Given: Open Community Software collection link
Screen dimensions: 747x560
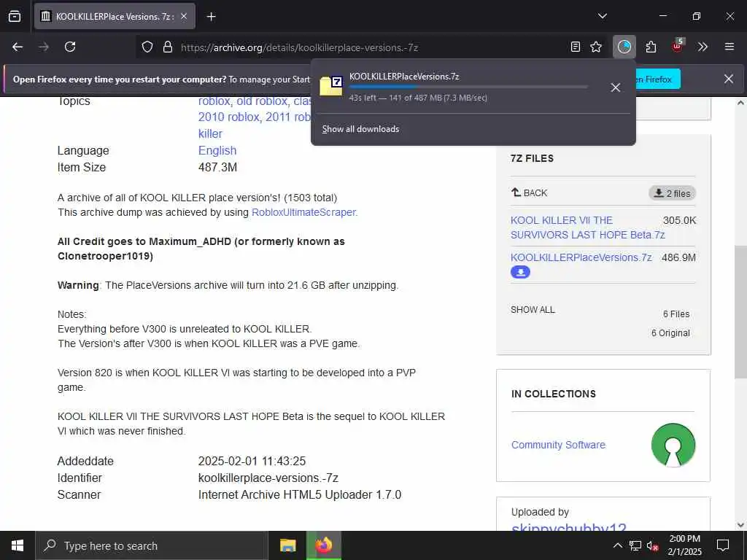Looking at the screenshot, I should point(558,445).
